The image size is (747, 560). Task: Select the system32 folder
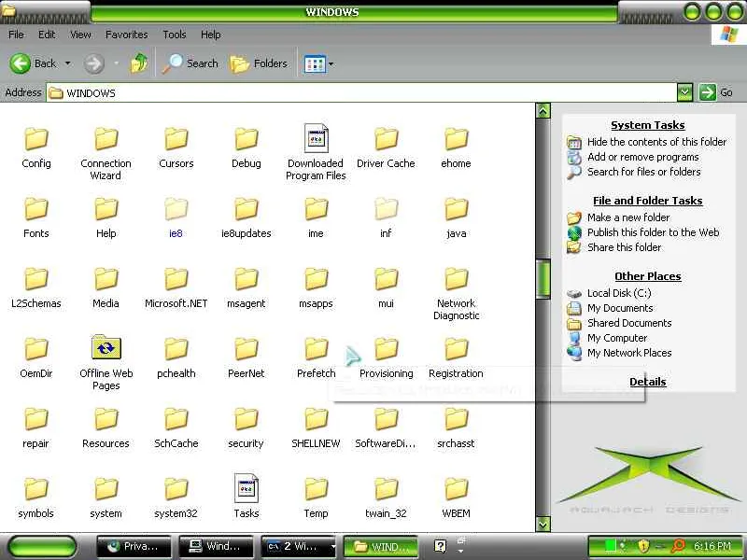click(176, 498)
